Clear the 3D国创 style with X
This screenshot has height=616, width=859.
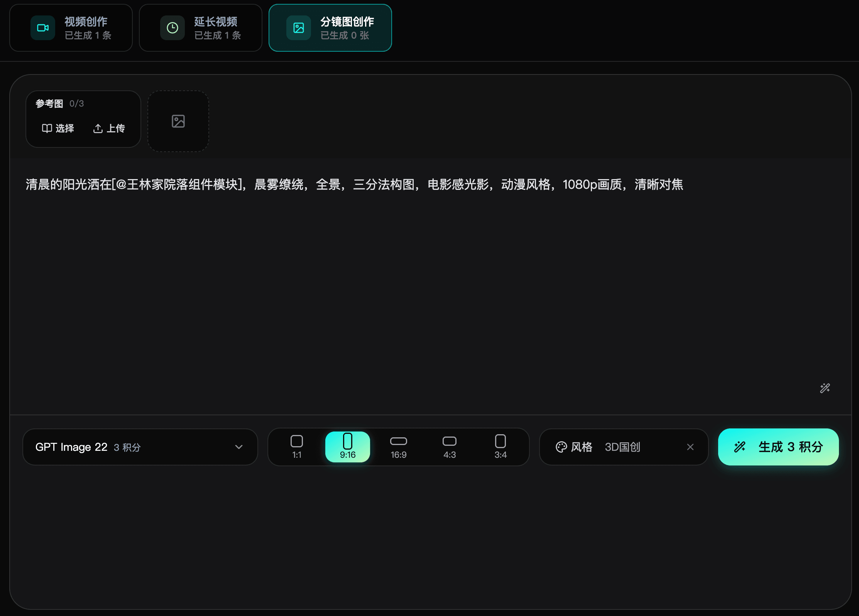tap(690, 447)
